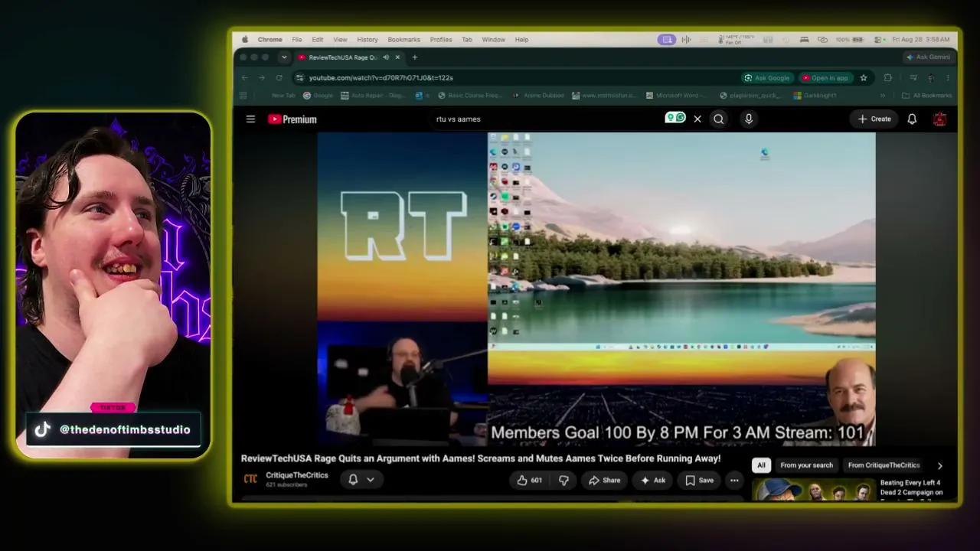This screenshot has height=551, width=980.
Task: Open the Darkknight bookmark
Action: point(815,96)
